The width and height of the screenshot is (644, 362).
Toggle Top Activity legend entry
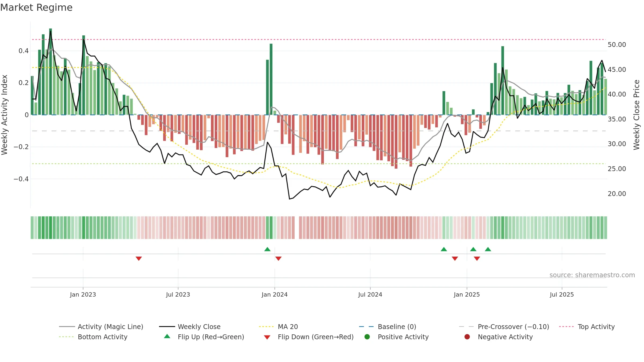pyautogui.click(x=587, y=327)
